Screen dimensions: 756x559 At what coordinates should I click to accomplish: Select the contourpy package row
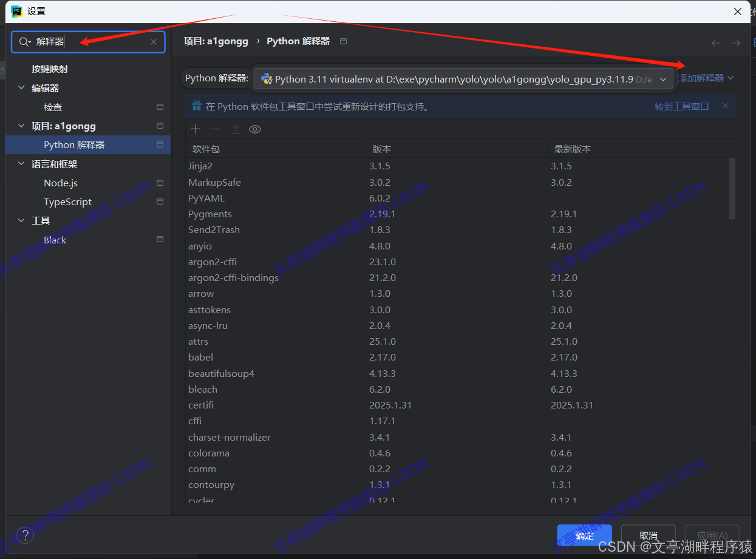[458, 484]
